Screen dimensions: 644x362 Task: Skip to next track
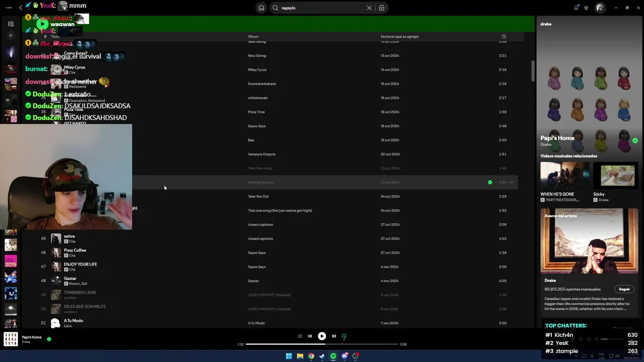click(x=334, y=336)
